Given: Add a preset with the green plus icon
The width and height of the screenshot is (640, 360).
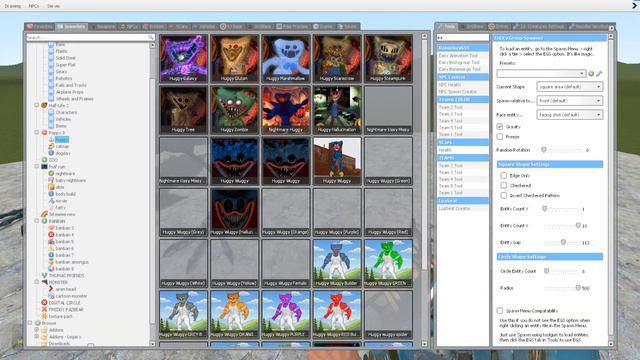Looking at the screenshot, I should click(591, 73).
